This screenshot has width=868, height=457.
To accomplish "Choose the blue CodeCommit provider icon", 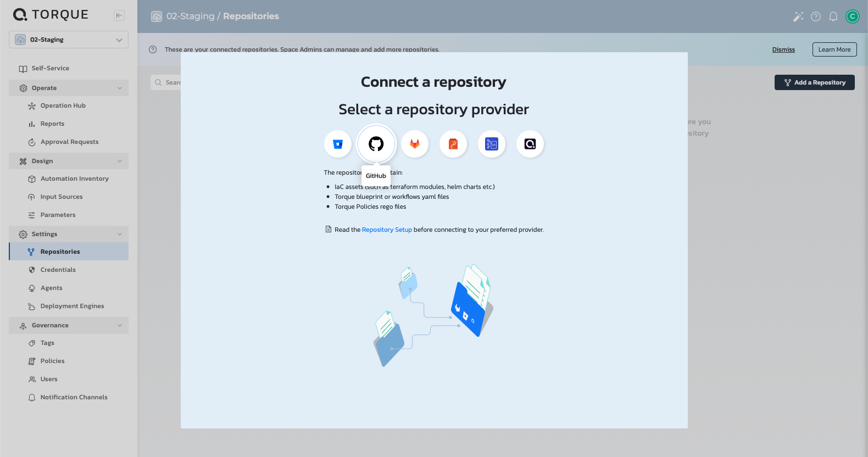I will pos(492,144).
